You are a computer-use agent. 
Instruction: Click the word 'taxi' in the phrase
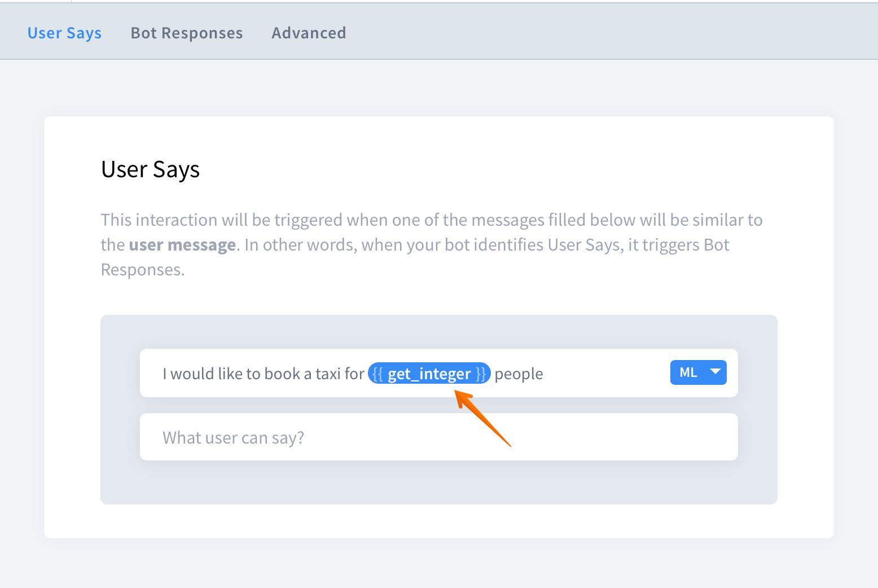tap(327, 374)
